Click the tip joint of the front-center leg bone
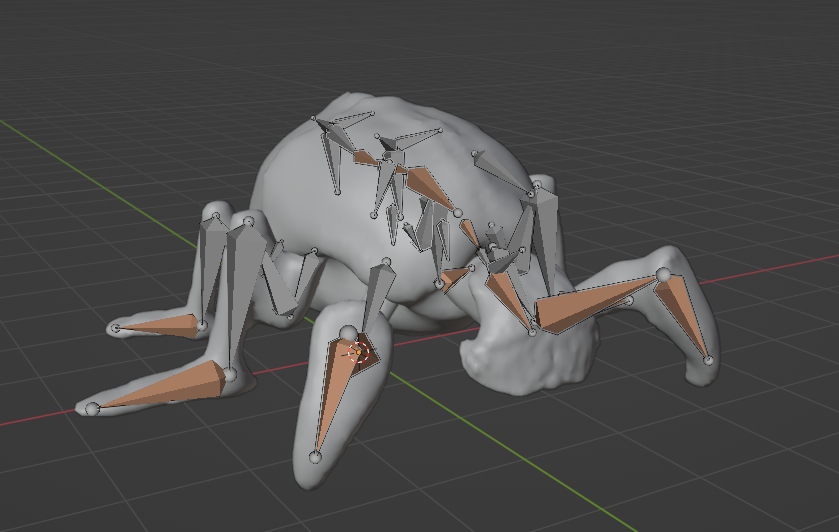The image size is (839, 532). tap(315, 457)
